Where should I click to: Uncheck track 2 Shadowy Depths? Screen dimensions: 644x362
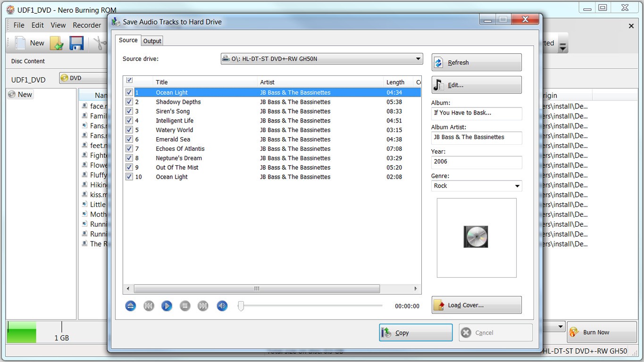pyautogui.click(x=129, y=102)
